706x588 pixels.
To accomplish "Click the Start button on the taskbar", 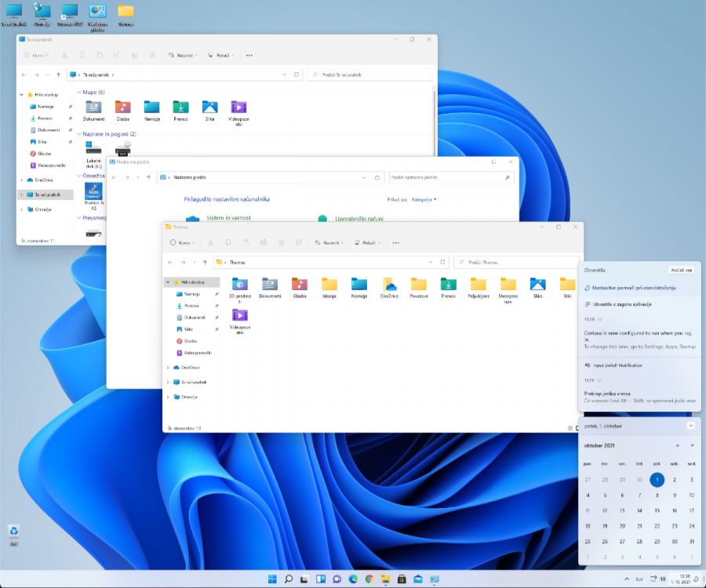I will point(272,579).
